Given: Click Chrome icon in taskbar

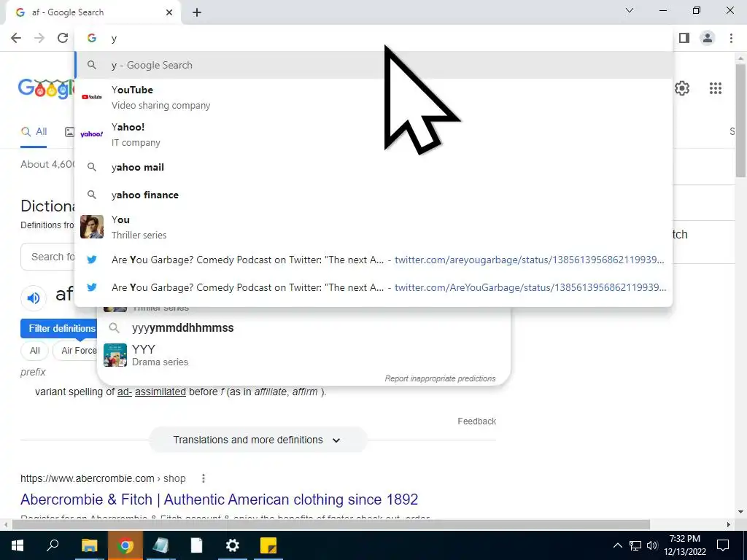Looking at the screenshot, I should pos(125,545).
